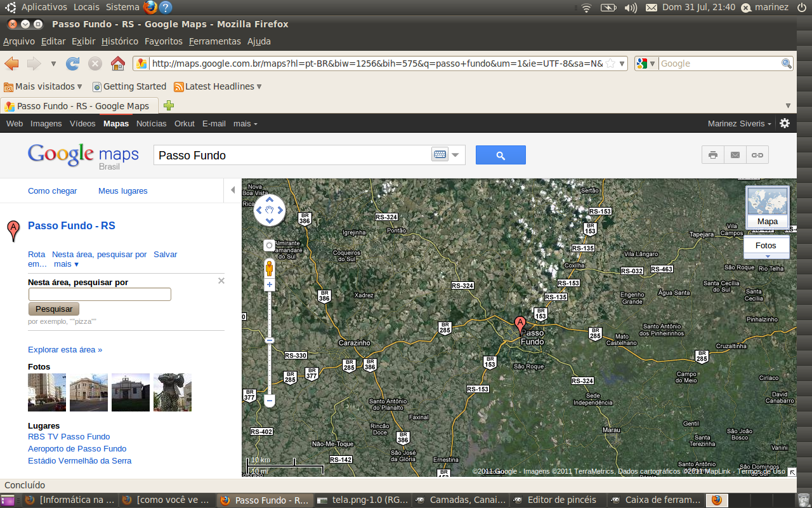
Task: Open the volume icon in system tray
Action: [631, 8]
